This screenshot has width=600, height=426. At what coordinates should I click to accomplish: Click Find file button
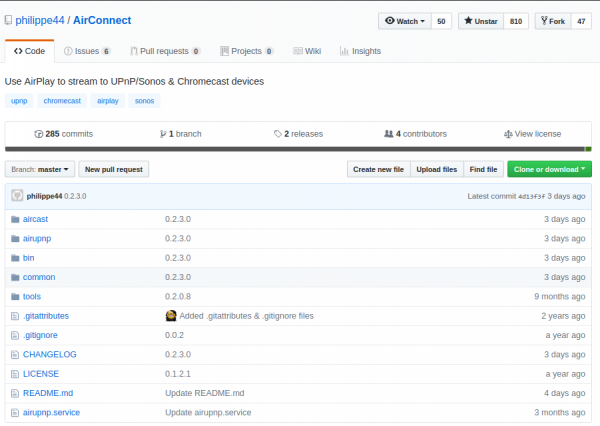[x=483, y=169]
